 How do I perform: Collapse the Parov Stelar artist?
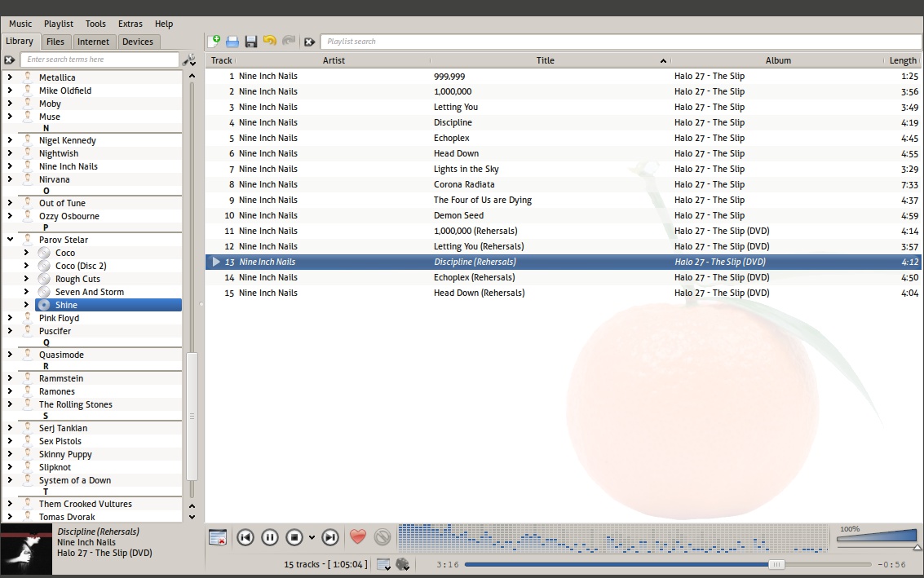click(x=10, y=240)
